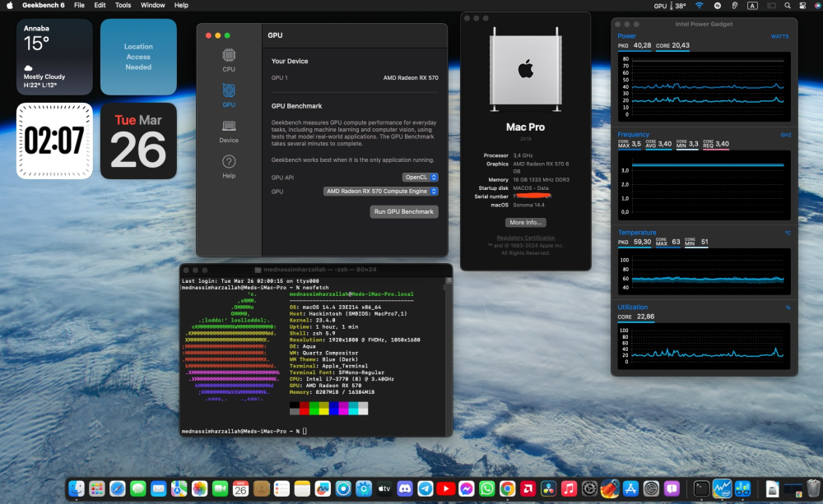The width and height of the screenshot is (823, 504).
Task: Open the Apple menu
Action: point(9,5)
